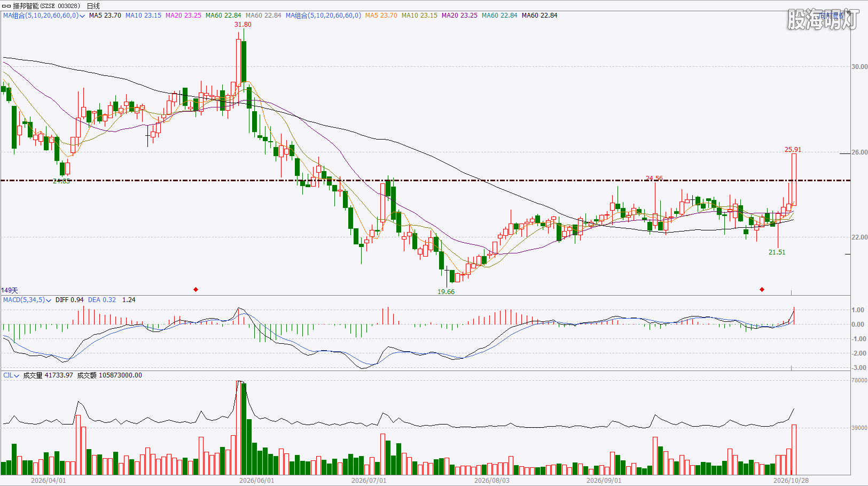Open the MACD(5,34,5) indicator dropdown
Image resolution: width=868 pixels, height=486 pixels.
pyautogui.click(x=27, y=300)
